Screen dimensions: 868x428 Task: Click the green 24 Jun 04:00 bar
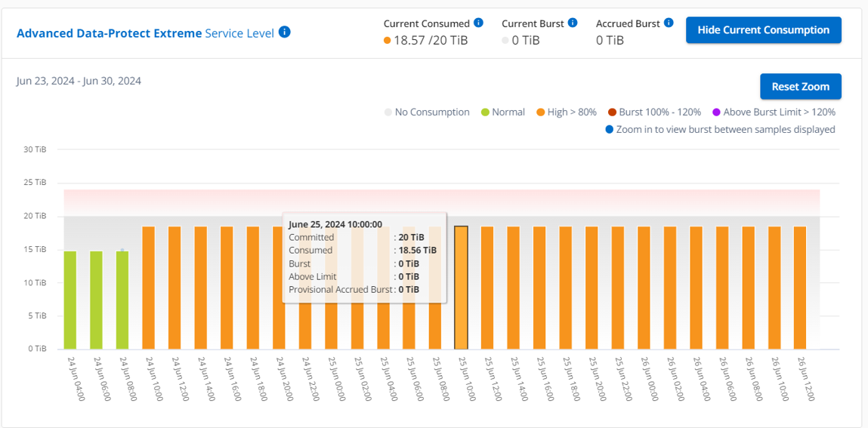tap(70, 300)
